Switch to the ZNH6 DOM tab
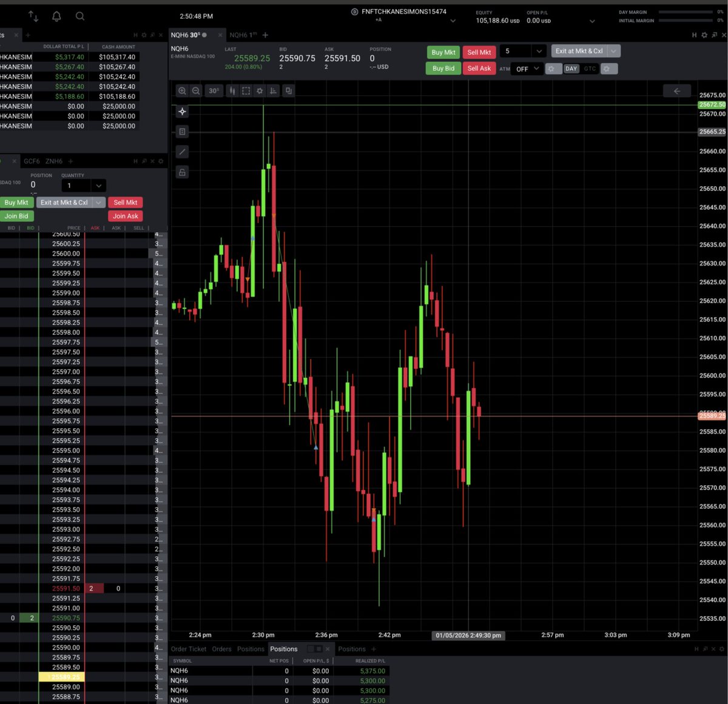 pos(54,161)
